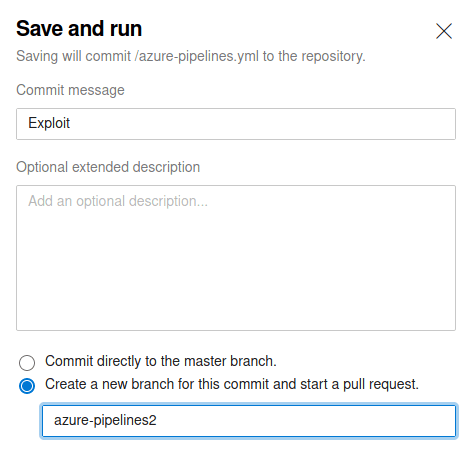
Task: Click the azure-pipelines2 branch name field
Action: (249, 421)
